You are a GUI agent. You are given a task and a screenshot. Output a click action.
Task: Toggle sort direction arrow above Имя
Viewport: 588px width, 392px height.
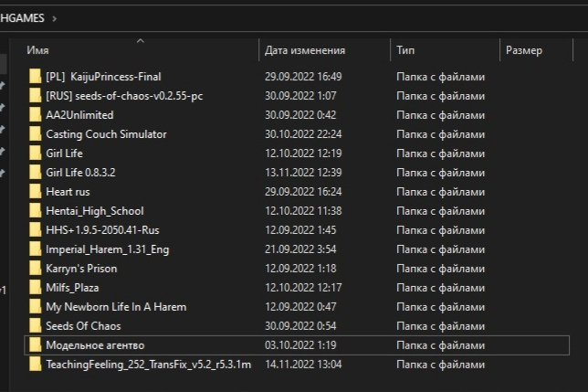(x=141, y=41)
